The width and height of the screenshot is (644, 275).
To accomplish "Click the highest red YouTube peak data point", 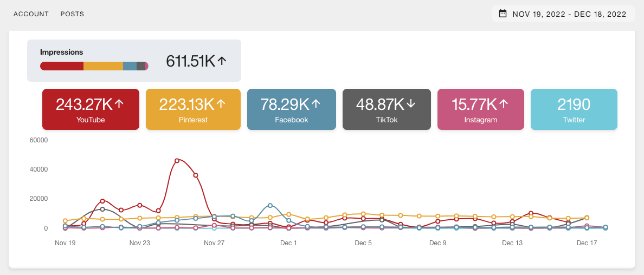I will (x=177, y=161).
